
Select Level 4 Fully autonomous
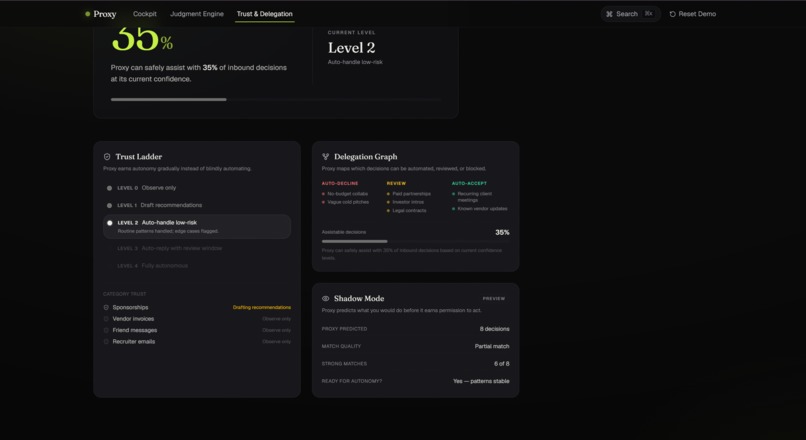tap(197, 266)
